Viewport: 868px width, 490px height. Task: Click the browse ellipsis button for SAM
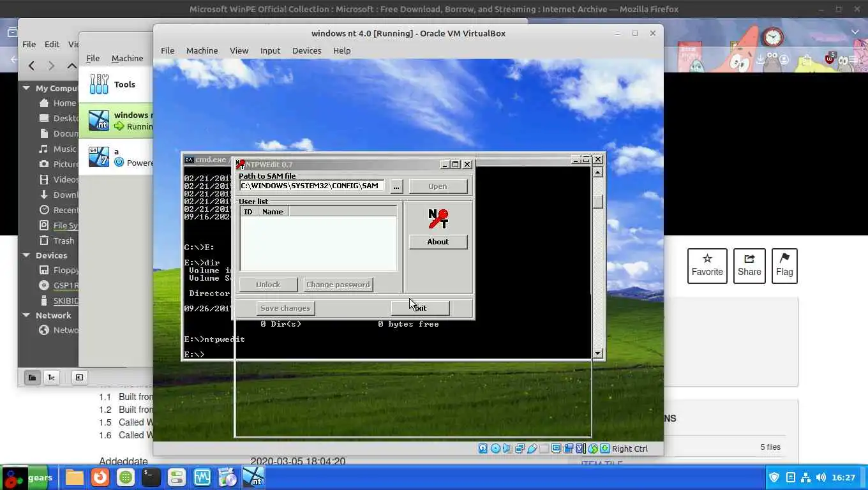(x=396, y=186)
